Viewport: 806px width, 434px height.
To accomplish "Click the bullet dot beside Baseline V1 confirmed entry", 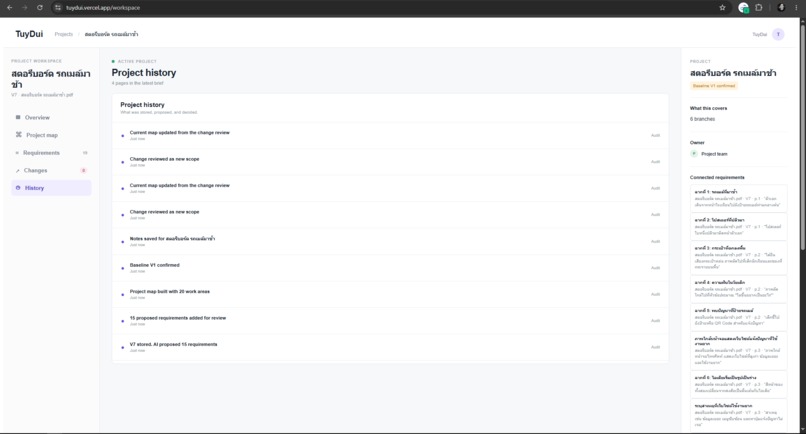I will (x=122, y=268).
